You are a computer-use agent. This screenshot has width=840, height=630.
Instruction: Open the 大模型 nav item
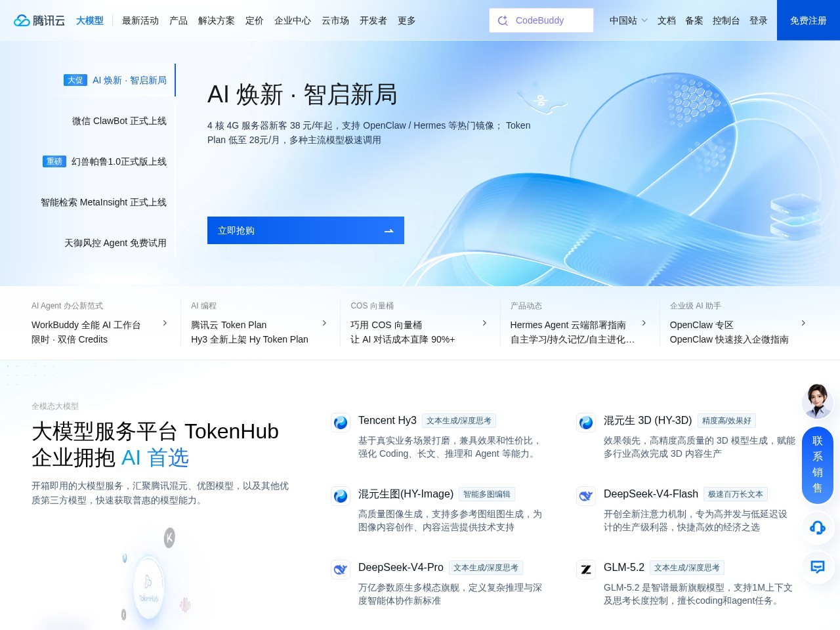pyautogui.click(x=90, y=20)
